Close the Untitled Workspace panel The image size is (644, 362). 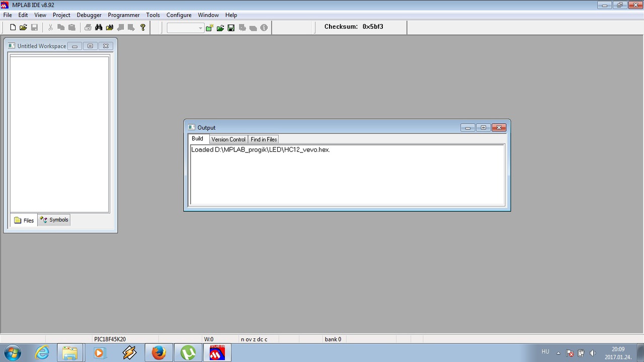106,46
